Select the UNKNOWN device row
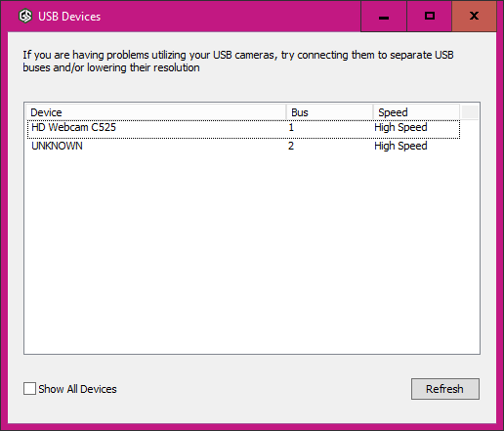Viewport: 504px width, 431px height. pos(243,146)
